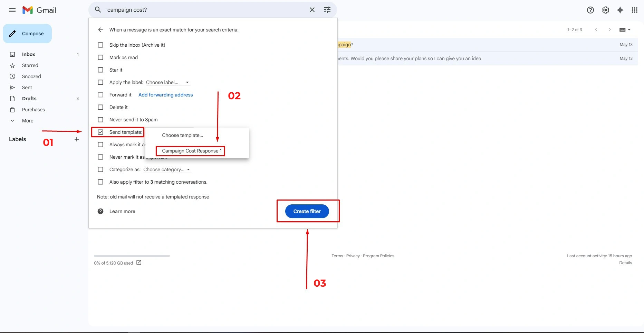Viewport: 644px width, 333px height.
Task: Click the Starred star icon
Action: click(12, 65)
